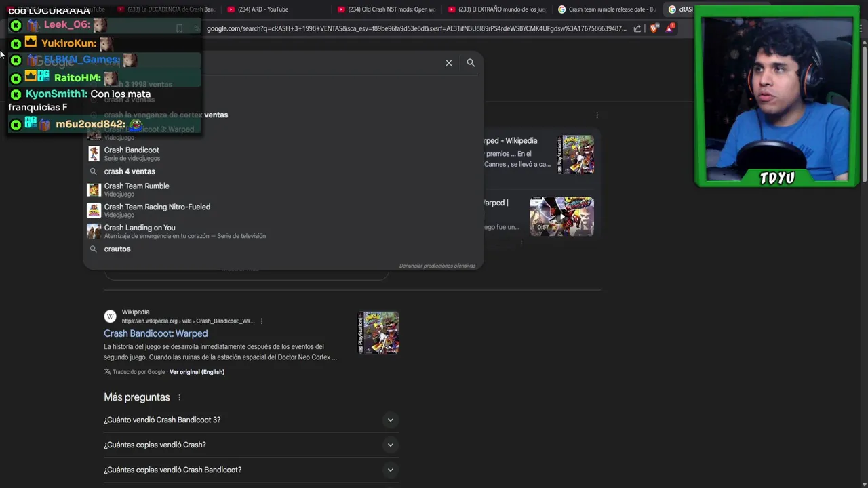The height and width of the screenshot is (488, 868).
Task: Open the Warped - Wikipedia card title
Action: [511, 141]
